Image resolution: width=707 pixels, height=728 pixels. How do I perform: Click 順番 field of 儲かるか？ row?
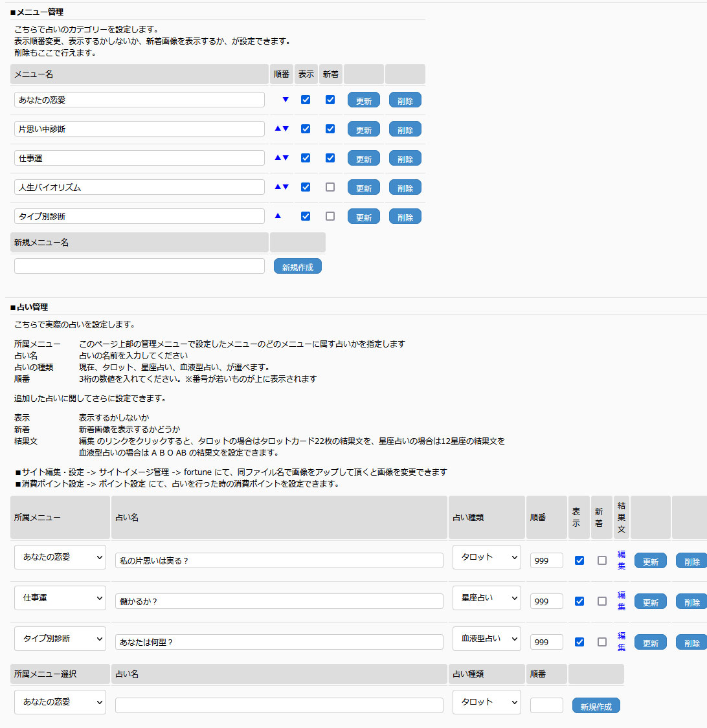click(x=546, y=601)
